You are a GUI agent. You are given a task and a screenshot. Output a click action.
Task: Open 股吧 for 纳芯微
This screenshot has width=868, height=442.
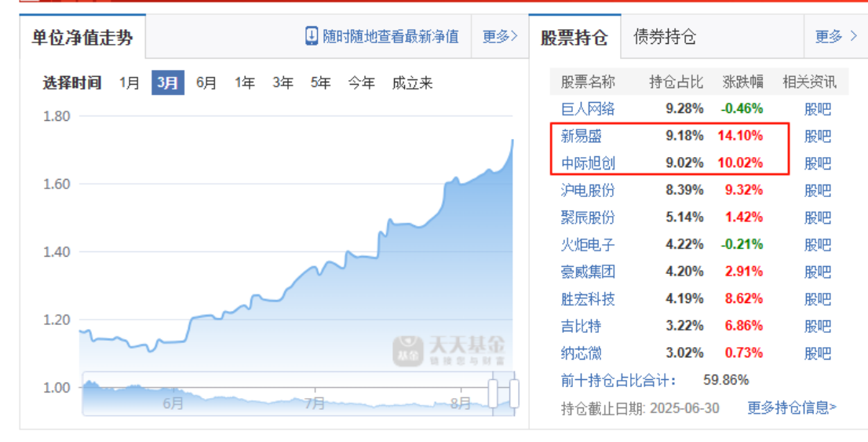click(818, 353)
